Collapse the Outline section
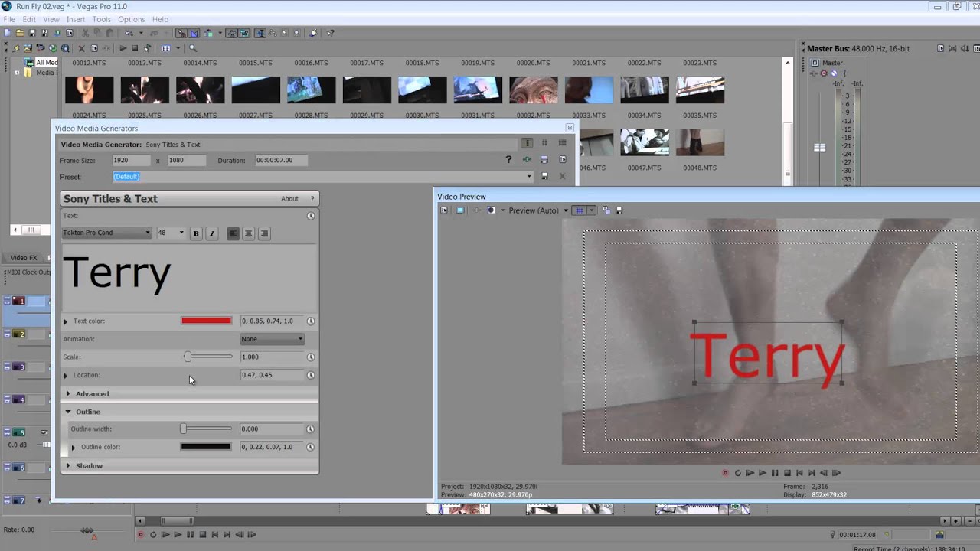The height and width of the screenshot is (551, 980). click(68, 412)
